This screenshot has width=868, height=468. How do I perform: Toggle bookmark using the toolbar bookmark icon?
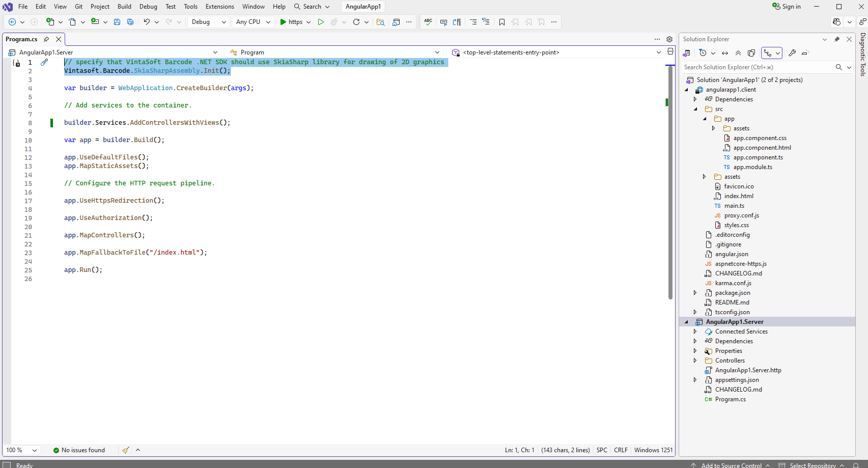point(502,22)
